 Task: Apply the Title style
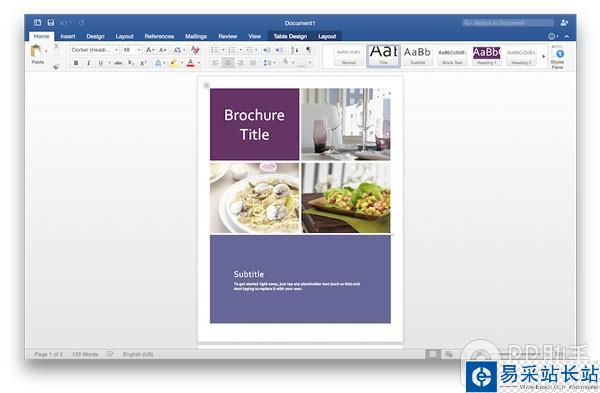383,56
